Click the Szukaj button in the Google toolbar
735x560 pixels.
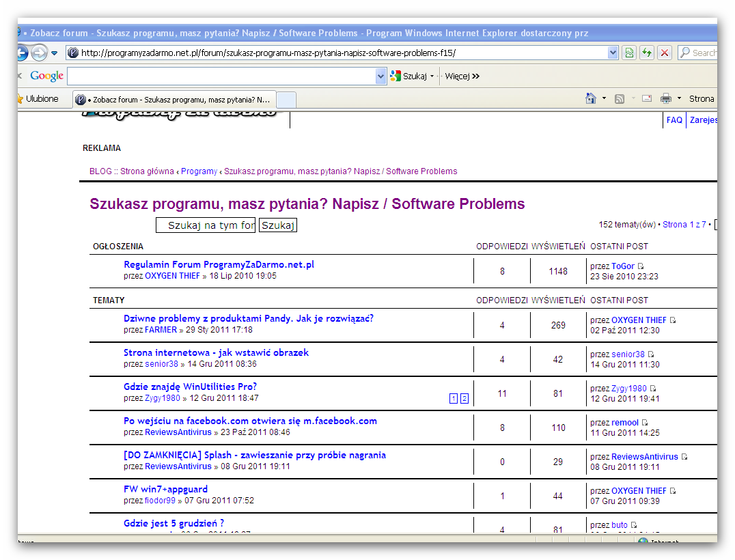click(409, 76)
